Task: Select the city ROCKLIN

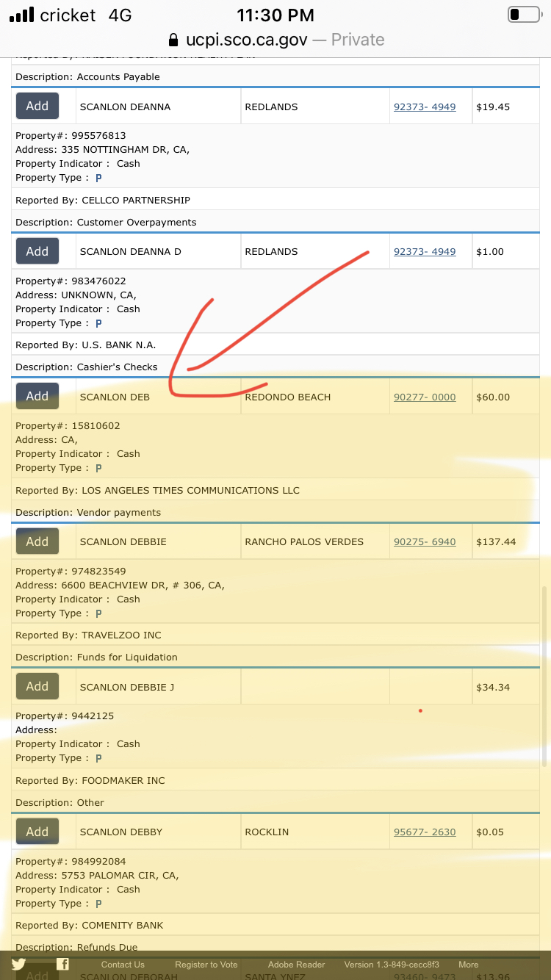Action: click(x=267, y=832)
